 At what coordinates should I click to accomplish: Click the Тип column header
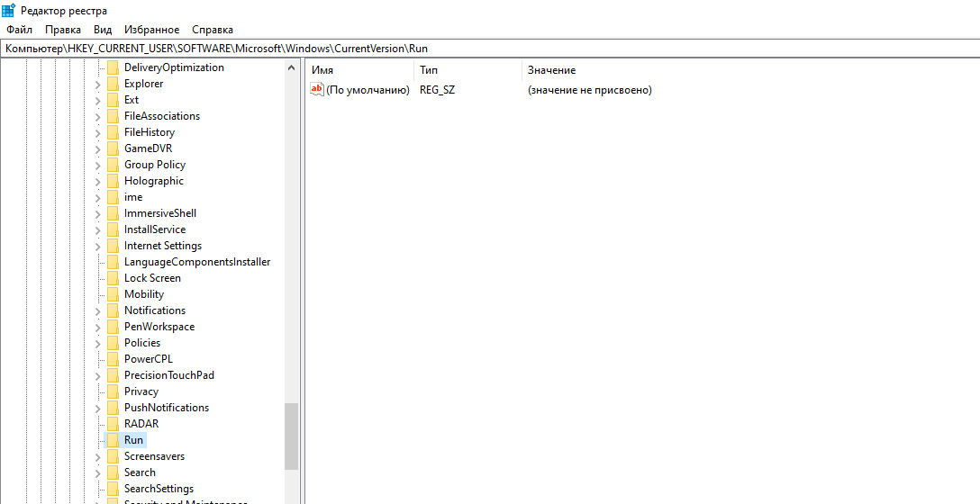point(429,69)
